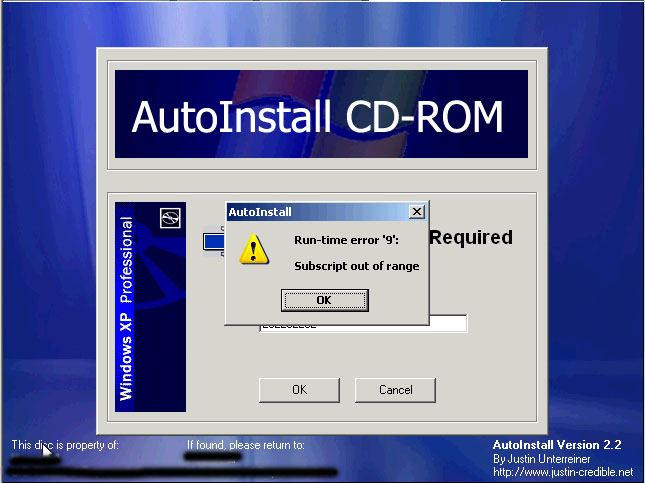This screenshot has width=645, height=483.
Task: Click the 'By Justin Unterreiner' text
Action: (x=541, y=459)
